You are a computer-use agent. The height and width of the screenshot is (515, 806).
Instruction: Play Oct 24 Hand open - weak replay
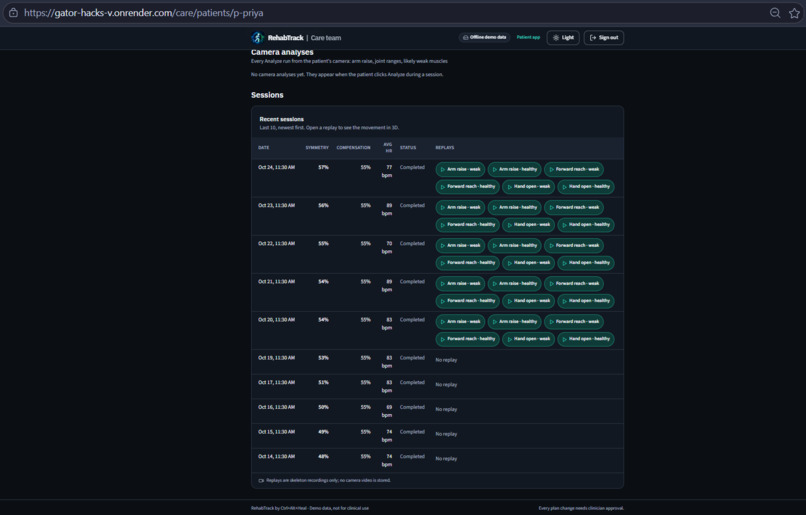528,187
